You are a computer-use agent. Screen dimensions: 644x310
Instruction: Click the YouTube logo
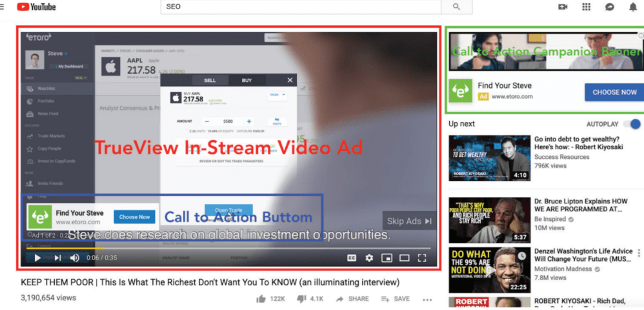point(36,7)
